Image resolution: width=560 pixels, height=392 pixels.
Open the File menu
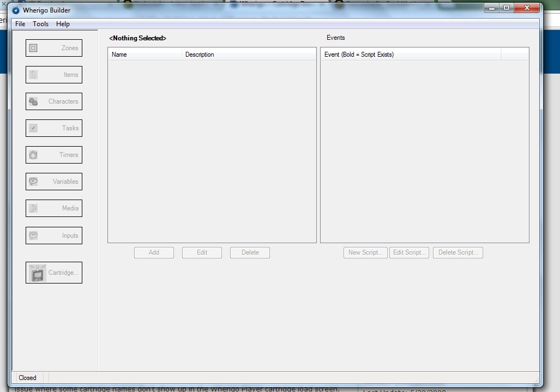click(x=20, y=24)
